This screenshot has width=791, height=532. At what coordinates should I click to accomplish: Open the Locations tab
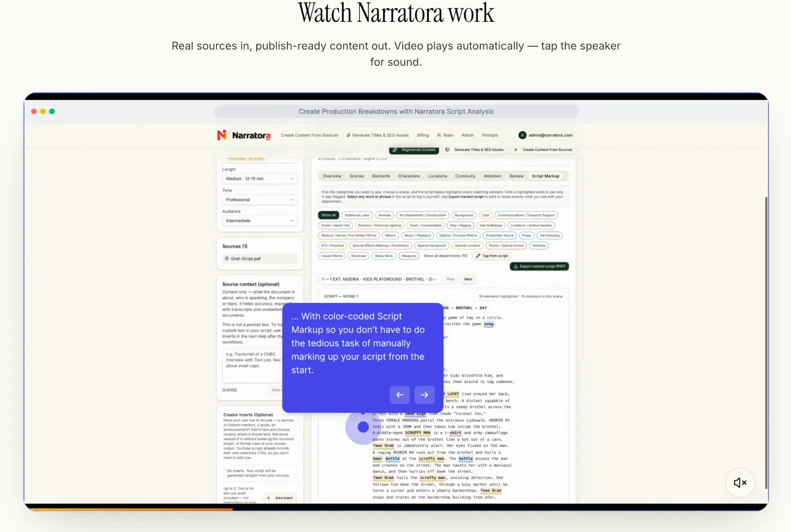coord(438,176)
